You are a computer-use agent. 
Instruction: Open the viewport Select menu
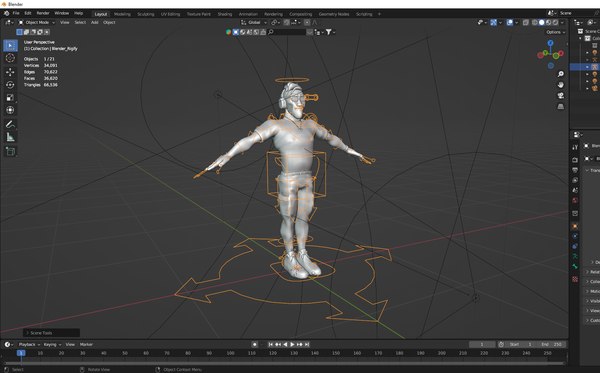pyautogui.click(x=80, y=23)
